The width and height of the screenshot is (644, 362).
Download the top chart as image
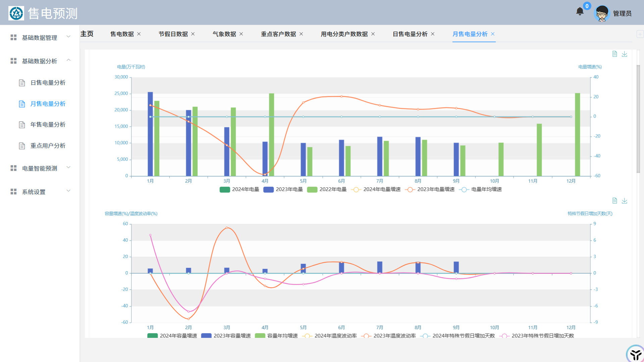click(624, 54)
